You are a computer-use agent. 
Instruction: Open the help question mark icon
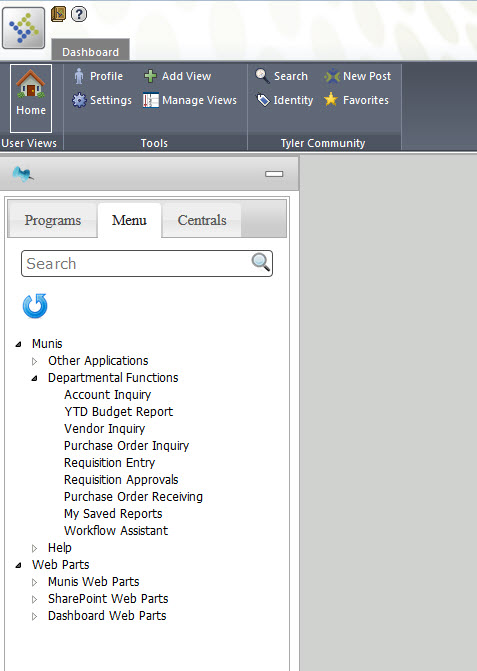pyautogui.click(x=79, y=14)
